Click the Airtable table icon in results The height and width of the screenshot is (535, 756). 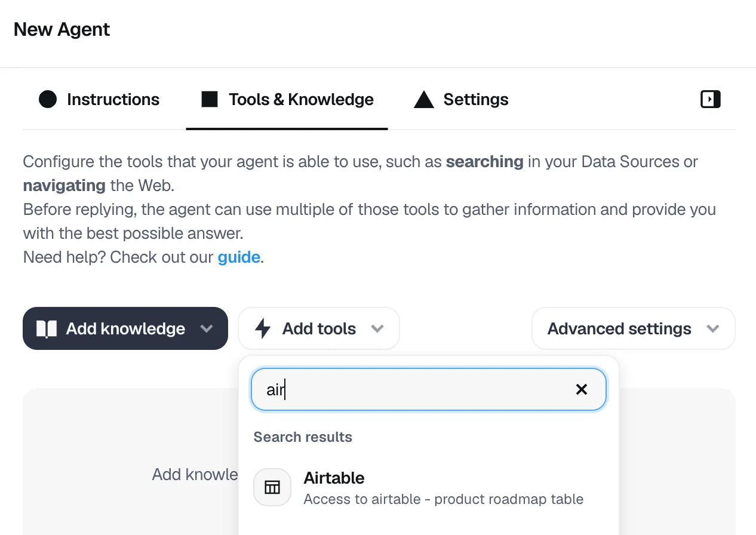272,487
